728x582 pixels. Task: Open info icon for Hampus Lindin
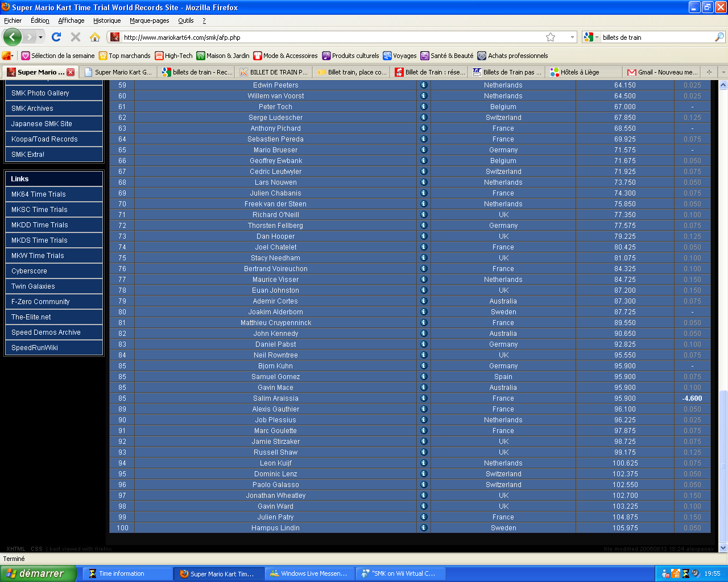424,528
